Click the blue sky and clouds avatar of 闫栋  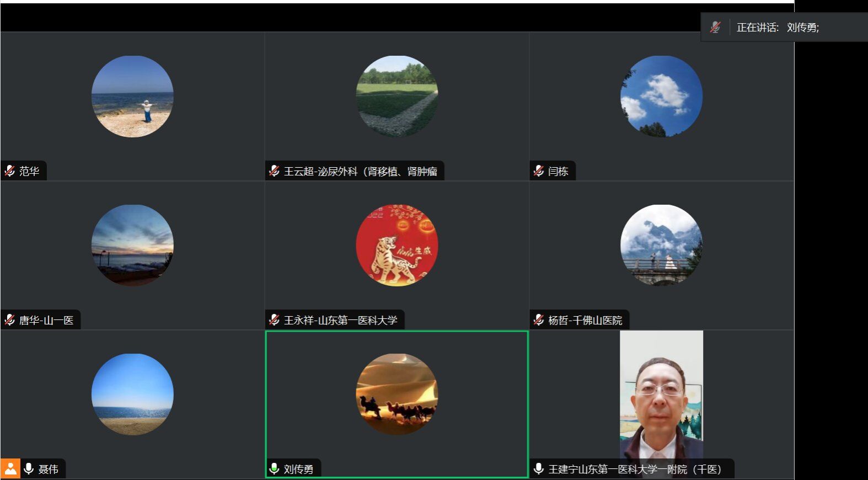tap(661, 97)
